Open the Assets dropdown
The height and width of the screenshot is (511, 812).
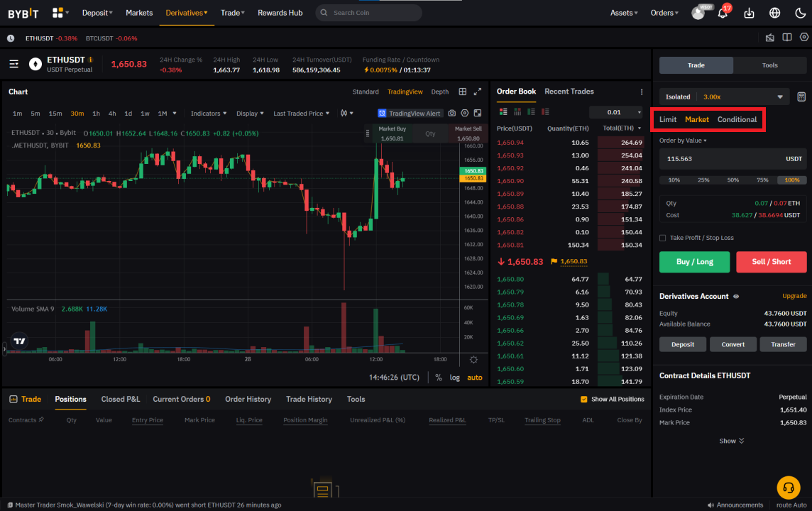[623, 13]
